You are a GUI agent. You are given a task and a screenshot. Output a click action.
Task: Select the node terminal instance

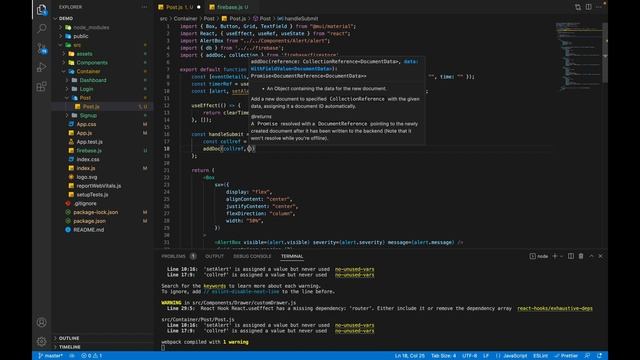(x=539, y=256)
